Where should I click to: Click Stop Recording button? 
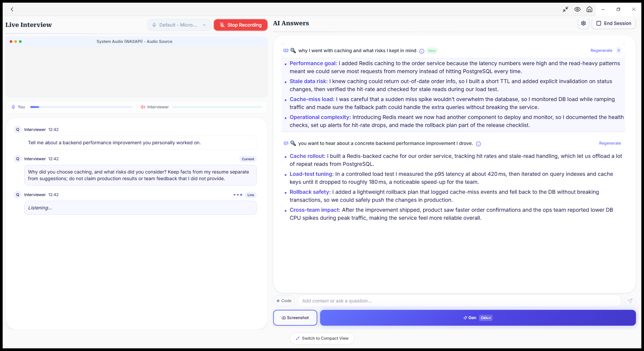click(x=241, y=25)
